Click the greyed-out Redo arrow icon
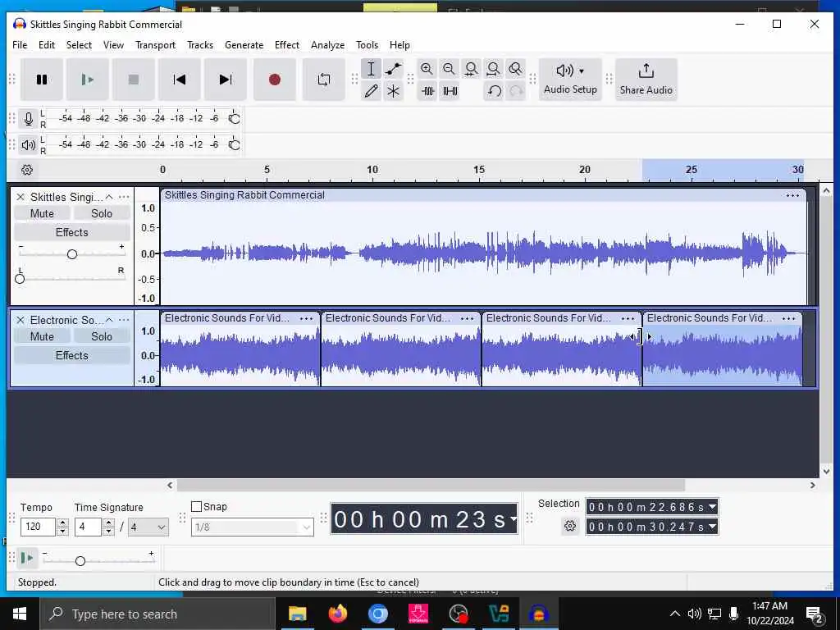Screen dimensions: 840x630 click(516, 91)
